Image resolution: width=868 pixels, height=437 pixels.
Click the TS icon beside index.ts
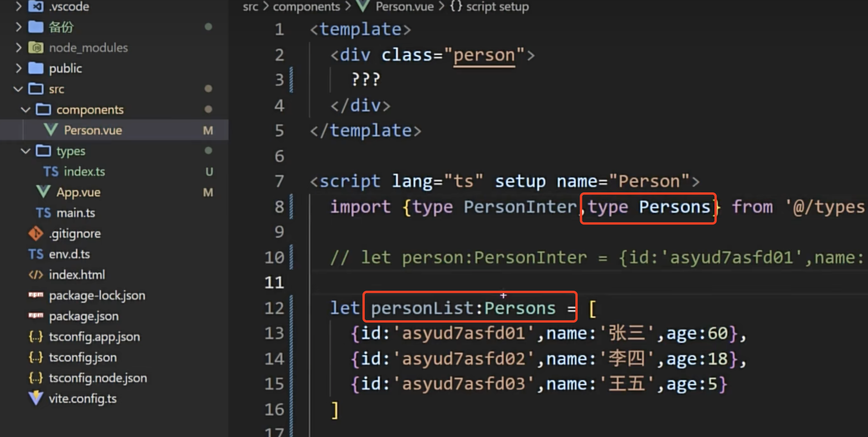coord(51,172)
